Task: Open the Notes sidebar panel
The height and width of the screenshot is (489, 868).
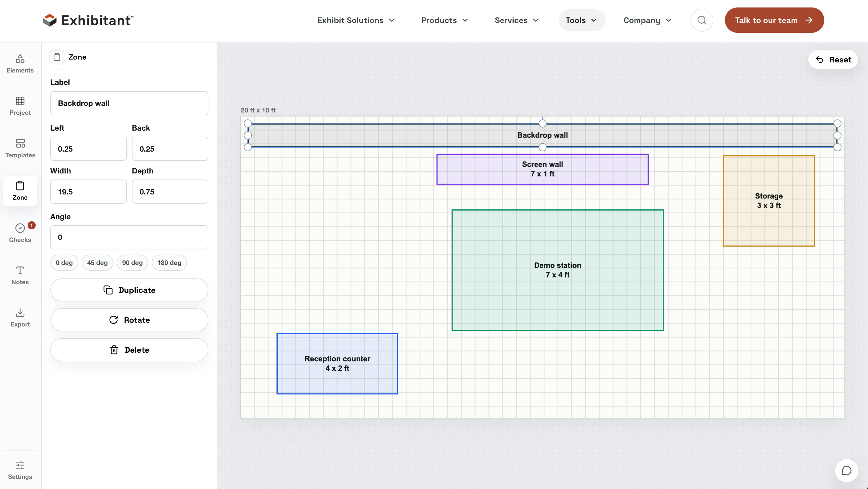Action: (x=20, y=275)
